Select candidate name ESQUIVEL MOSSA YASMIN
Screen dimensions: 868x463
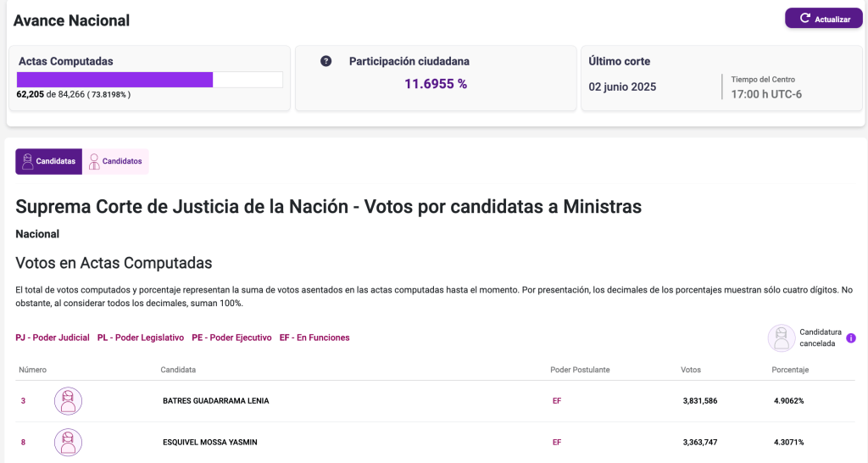[210, 442]
